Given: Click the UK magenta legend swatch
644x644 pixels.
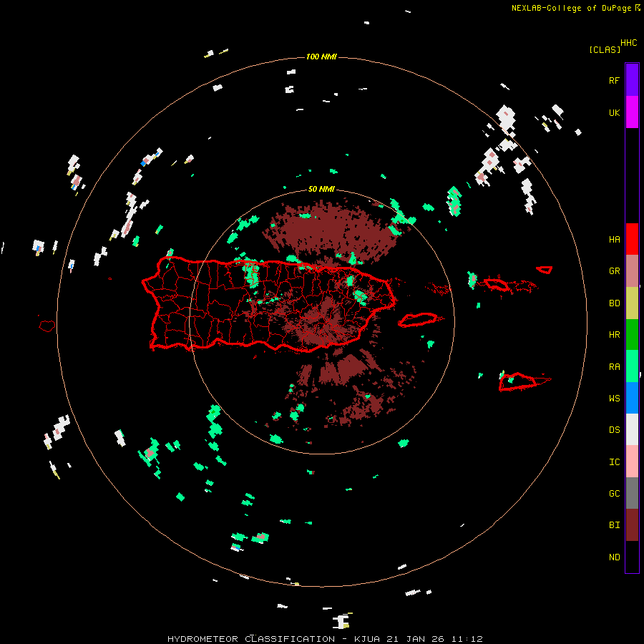Looking at the screenshot, I should [x=632, y=112].
